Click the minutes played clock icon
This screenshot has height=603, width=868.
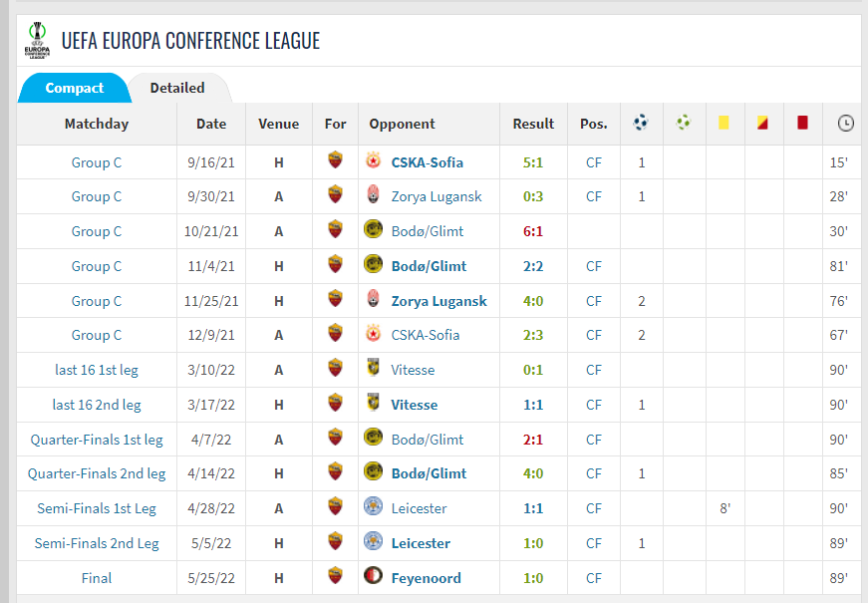pyautogui.click(x=845, y=124)
